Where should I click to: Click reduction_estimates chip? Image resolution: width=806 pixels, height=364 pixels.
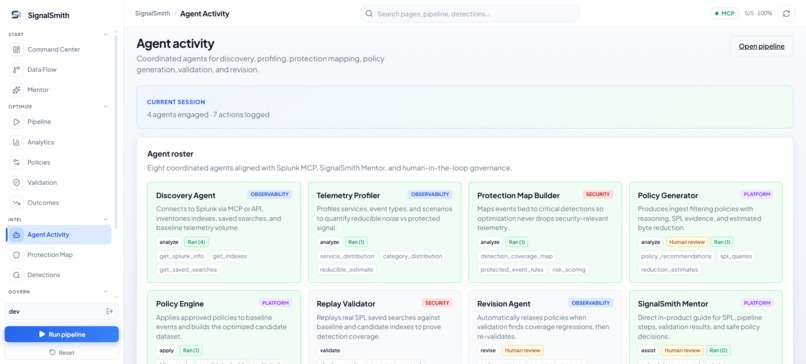tap(669, 269)
